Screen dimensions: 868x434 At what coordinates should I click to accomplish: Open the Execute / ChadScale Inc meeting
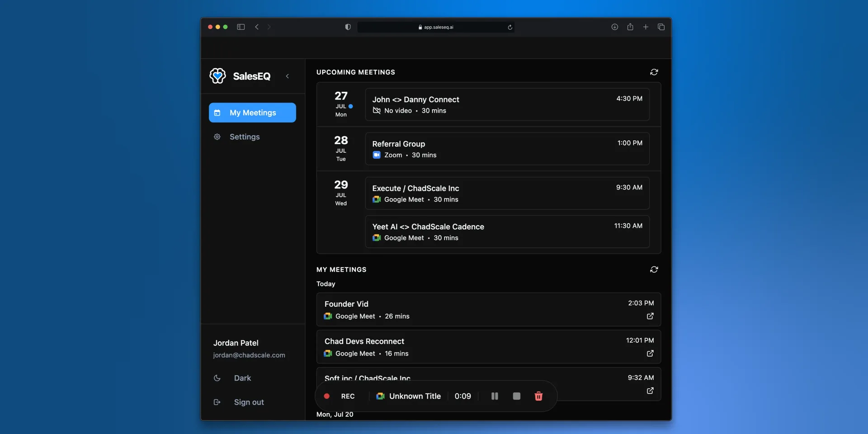click(x=507, y=193)
